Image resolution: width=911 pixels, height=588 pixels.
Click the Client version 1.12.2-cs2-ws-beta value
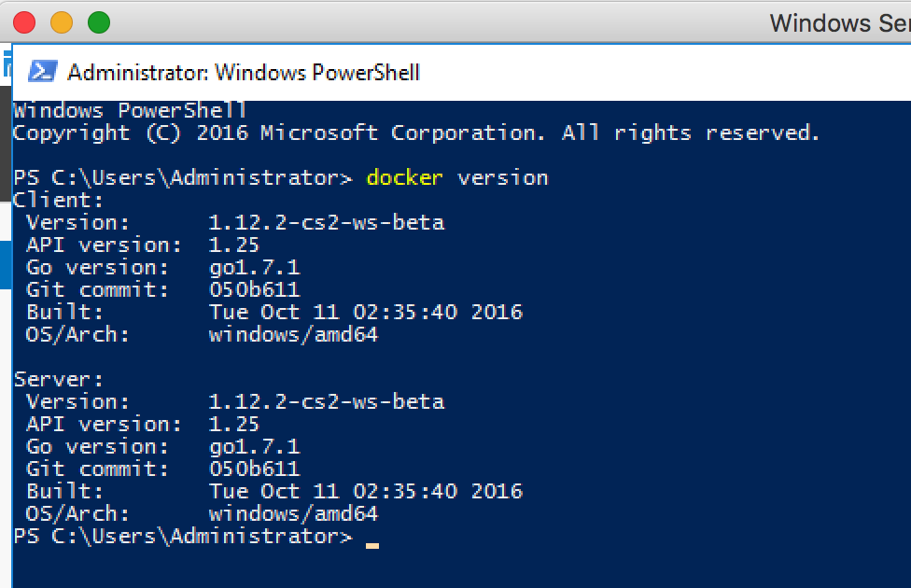pyautogui.click(x=327, y=222)
